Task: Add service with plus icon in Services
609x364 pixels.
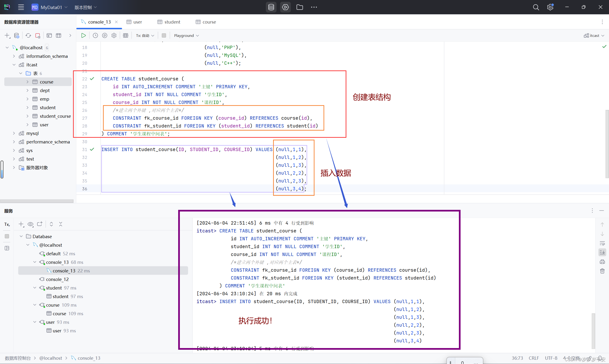Action: tap(21, 224)
